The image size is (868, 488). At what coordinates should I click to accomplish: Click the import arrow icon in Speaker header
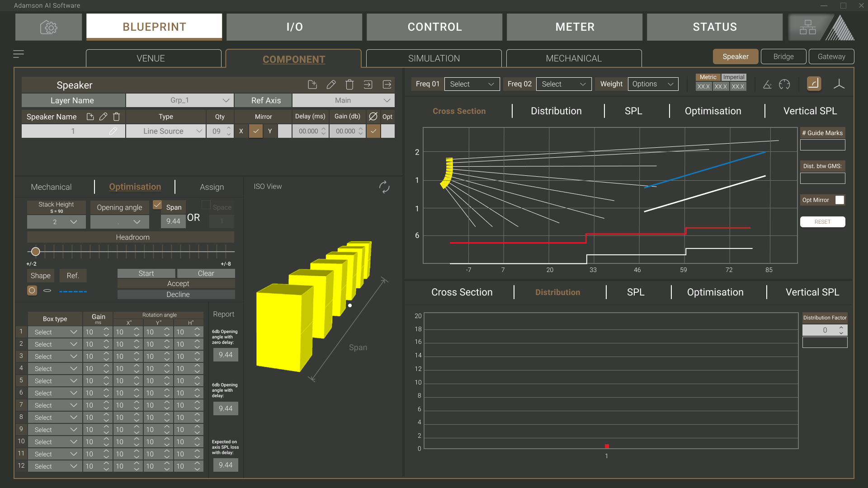(368, 84)
